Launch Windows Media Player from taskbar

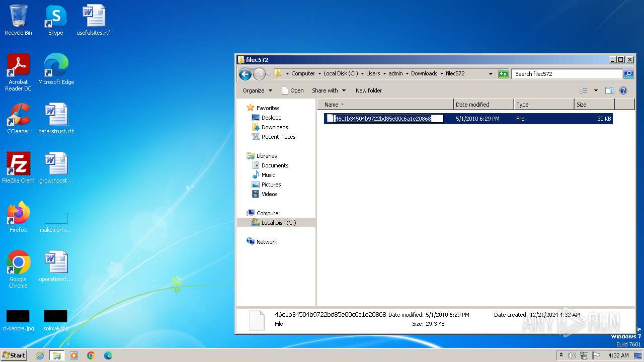click(x=74, y=355)
